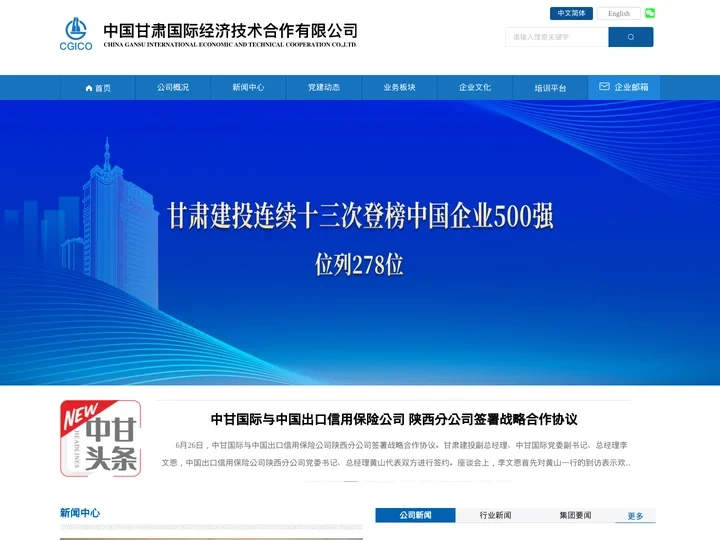720x540 pixels.
Task: Open the 新闻中心 navigation menu
Action: (x=248, y=87)
